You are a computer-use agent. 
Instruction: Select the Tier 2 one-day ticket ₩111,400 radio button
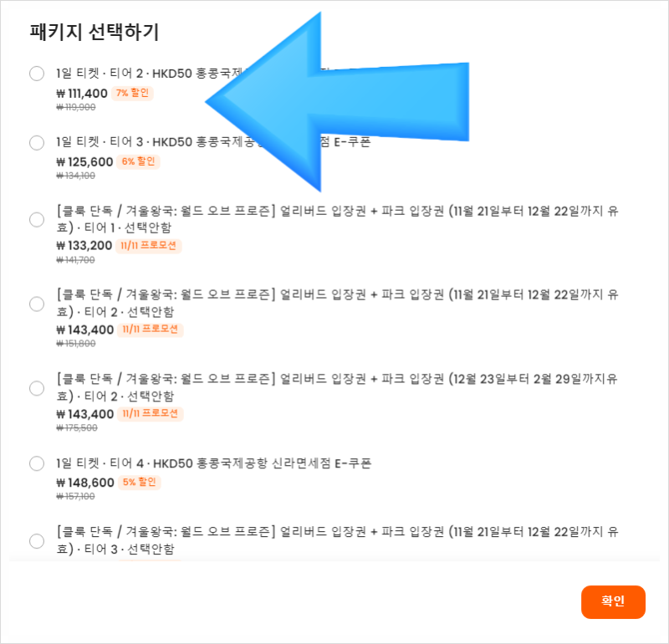tap(37, 74)
